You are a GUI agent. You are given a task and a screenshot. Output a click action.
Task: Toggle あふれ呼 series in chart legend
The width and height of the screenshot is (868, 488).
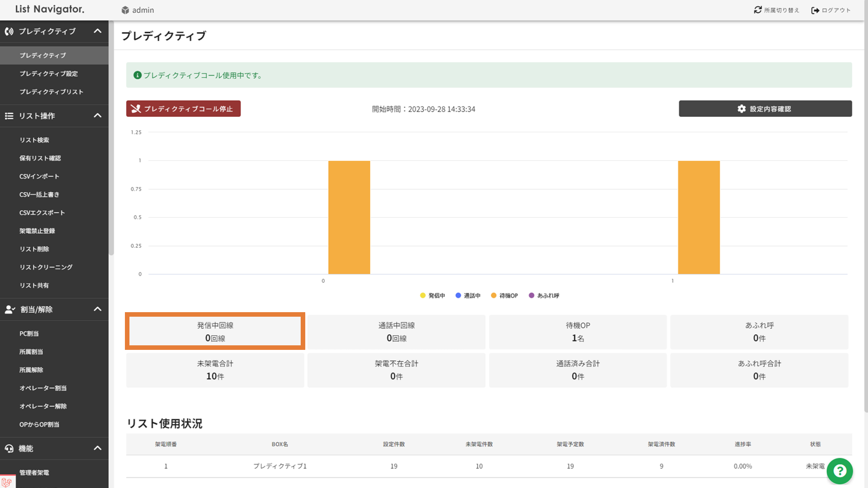coord(544,295)
